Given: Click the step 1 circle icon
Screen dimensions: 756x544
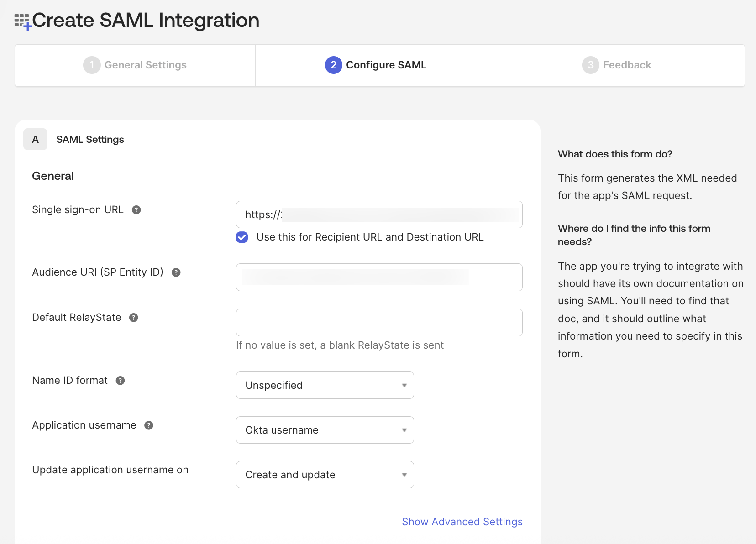Looking at the screenshot, I should click(92, 65).
